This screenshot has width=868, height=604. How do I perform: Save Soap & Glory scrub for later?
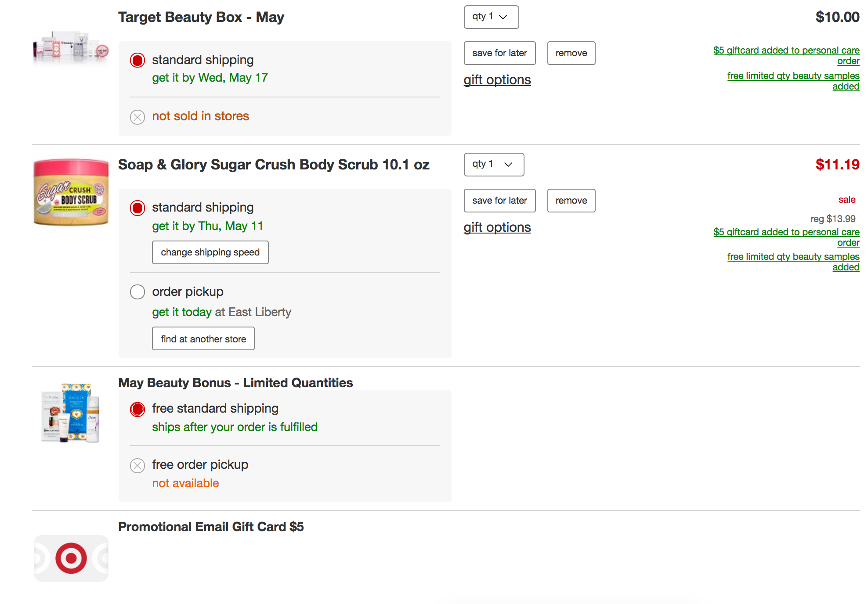[499, 201]
